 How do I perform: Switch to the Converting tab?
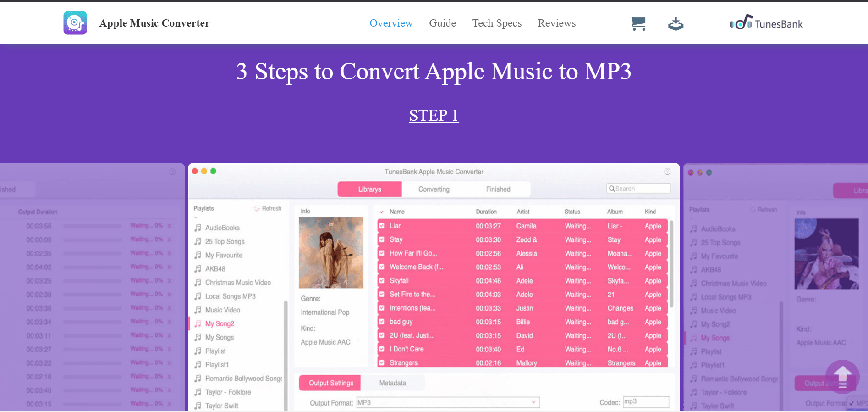[434, 189]
